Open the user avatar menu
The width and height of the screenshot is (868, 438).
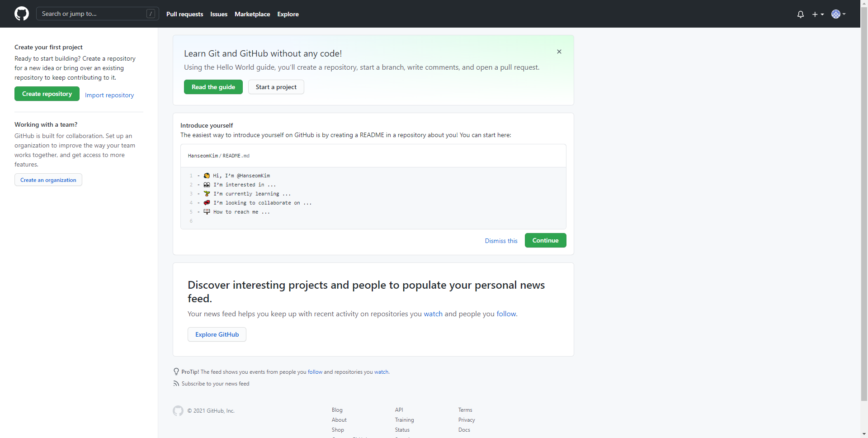(x=839, y=14)
